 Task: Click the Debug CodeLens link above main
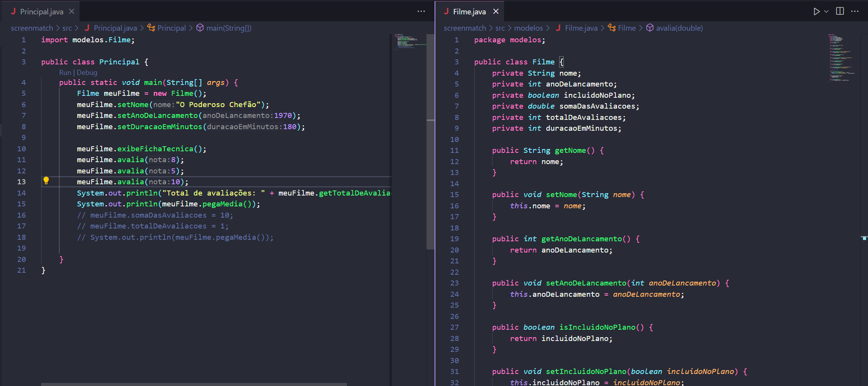pyautogui.click(x=87, y=73)
